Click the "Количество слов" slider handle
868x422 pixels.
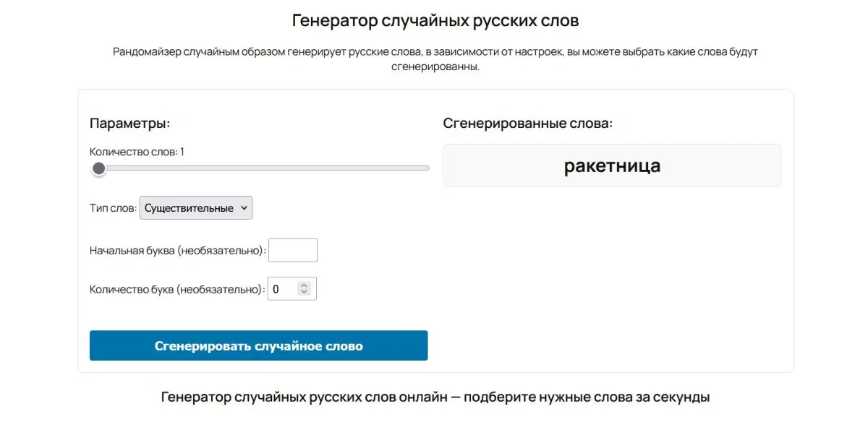98,168
